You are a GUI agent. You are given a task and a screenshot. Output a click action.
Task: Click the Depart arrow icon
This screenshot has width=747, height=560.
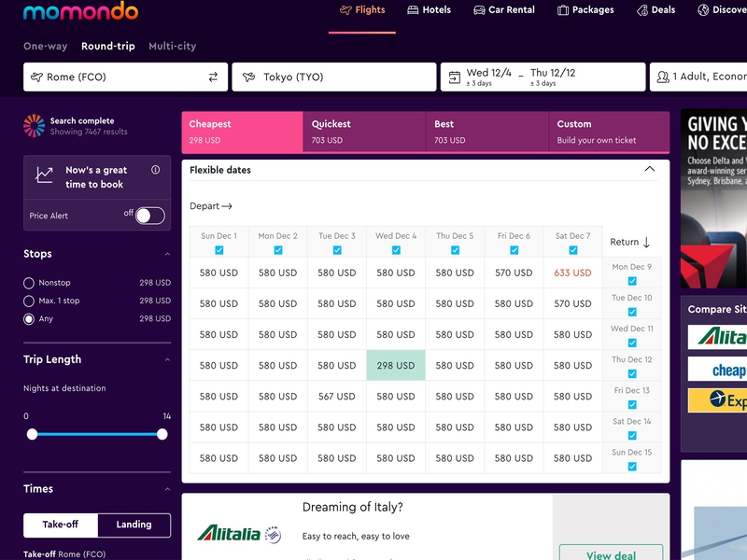pos(227,206)
